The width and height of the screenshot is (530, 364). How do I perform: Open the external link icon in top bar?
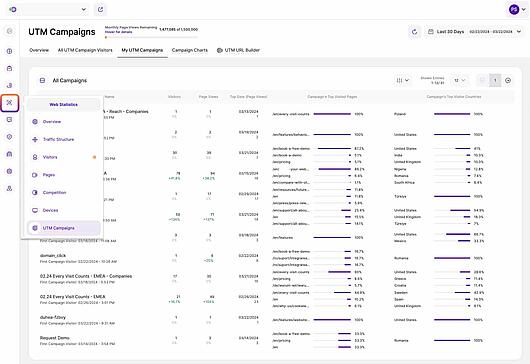(100, 9)
